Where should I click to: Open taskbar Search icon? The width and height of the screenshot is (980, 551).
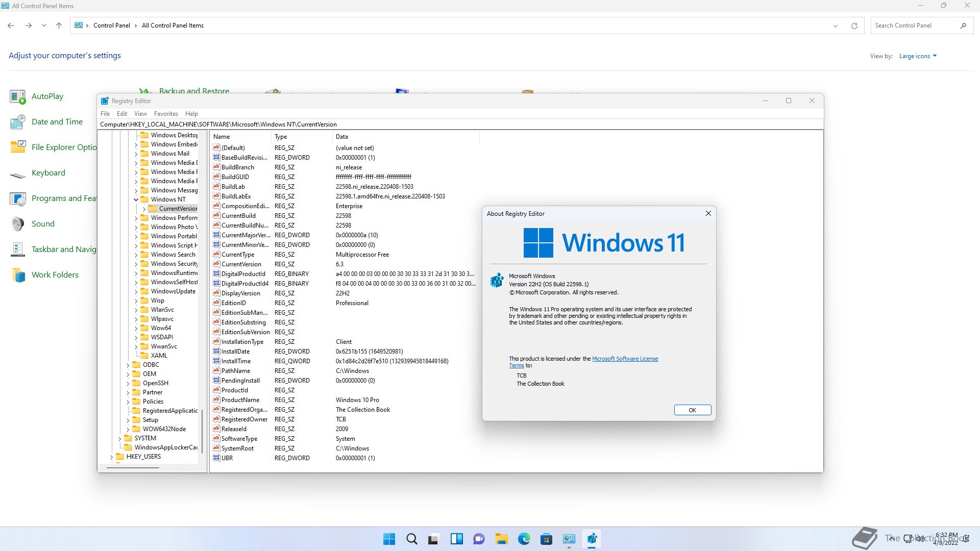(411, 539)
